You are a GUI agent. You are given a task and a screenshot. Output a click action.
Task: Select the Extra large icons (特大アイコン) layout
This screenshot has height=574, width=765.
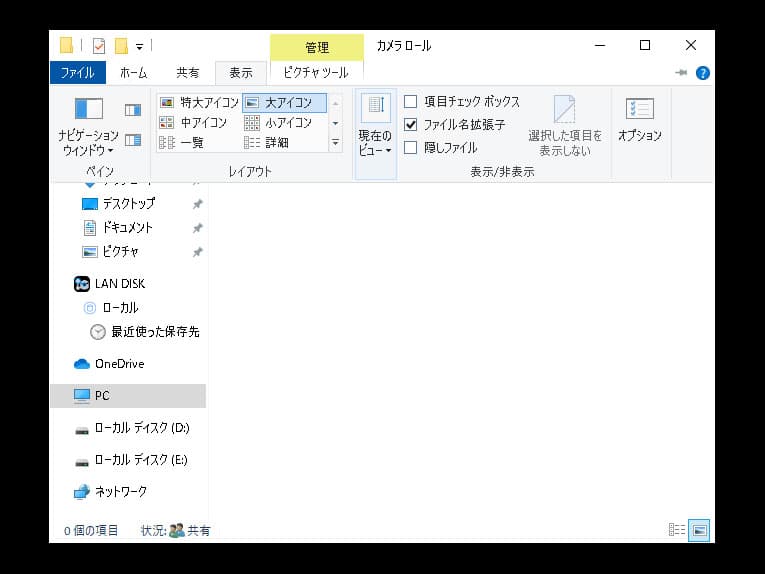(x=199, y=102)
